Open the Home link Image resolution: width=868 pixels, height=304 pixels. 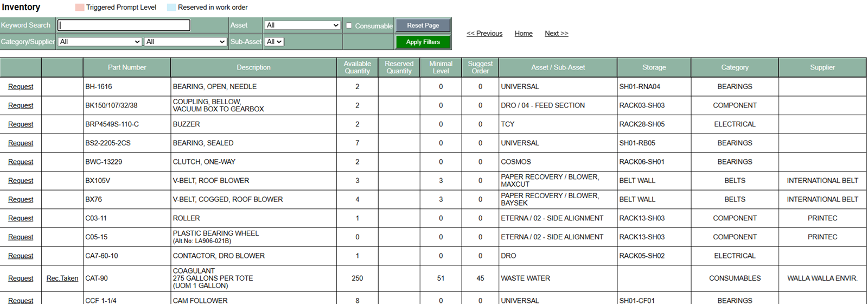pos(523,33)
